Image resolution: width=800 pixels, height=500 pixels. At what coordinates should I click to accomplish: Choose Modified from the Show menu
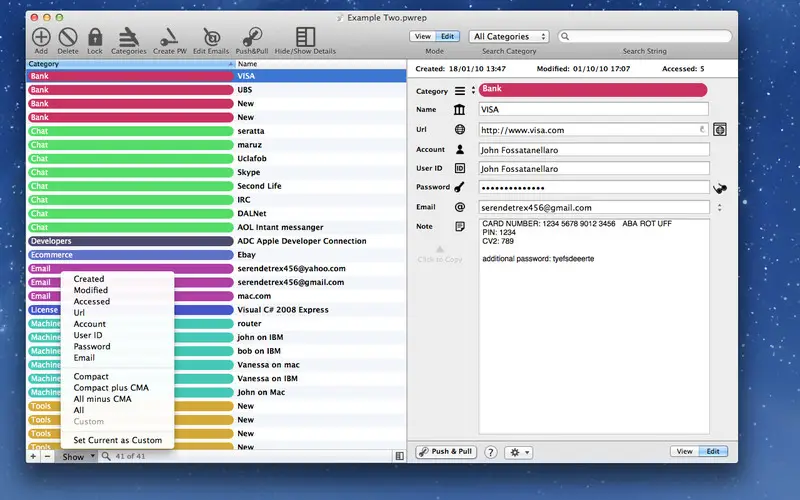(x=91, y=290)
